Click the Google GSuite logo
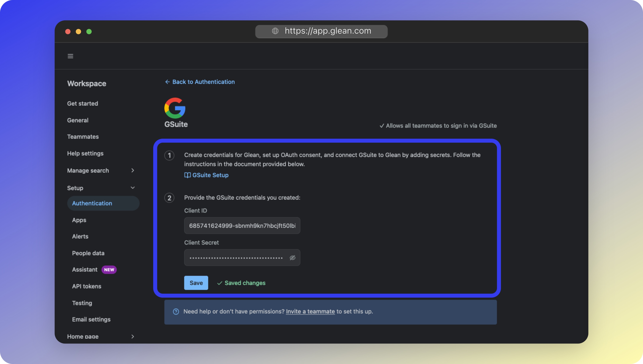The image size is (643, 364). point(175,108)
